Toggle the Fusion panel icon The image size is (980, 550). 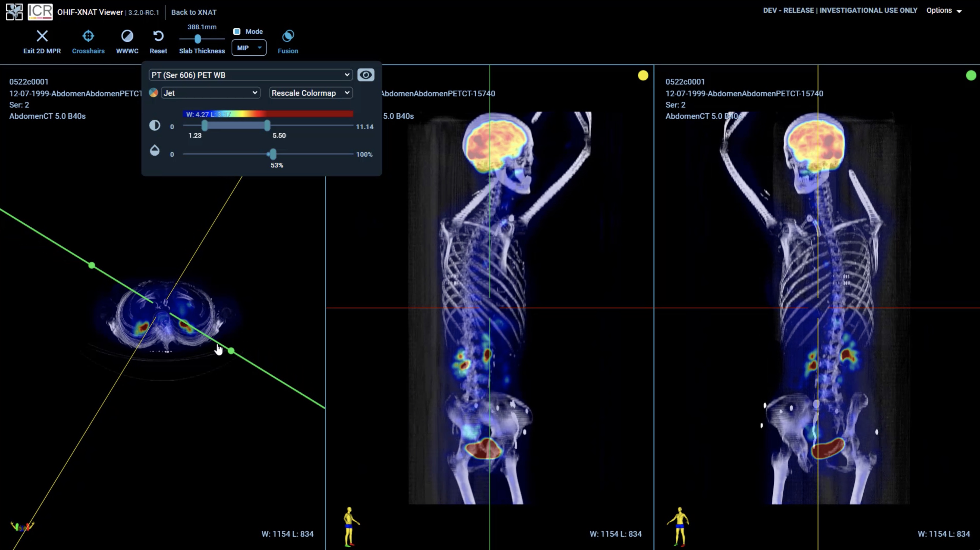288,36
